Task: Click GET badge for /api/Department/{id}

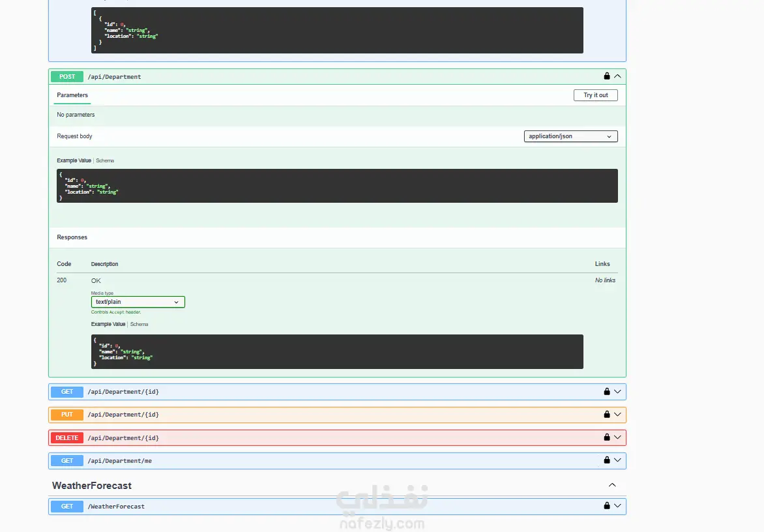Action: [67, 392]
